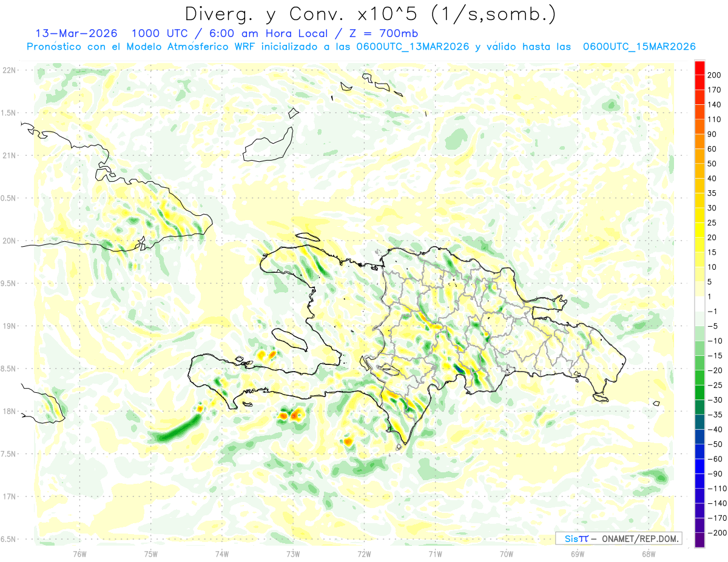Click the longitude label '70W'
728x562 pixels.
click(506, 554)
